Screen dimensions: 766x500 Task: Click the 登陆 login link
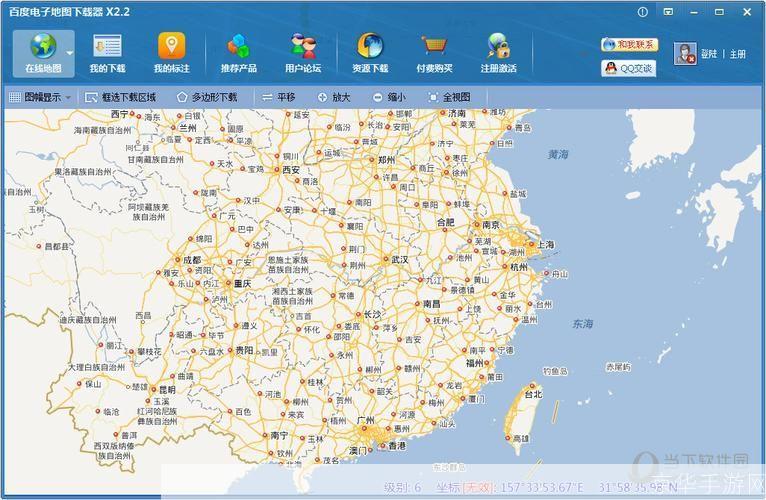pos(708,55)
